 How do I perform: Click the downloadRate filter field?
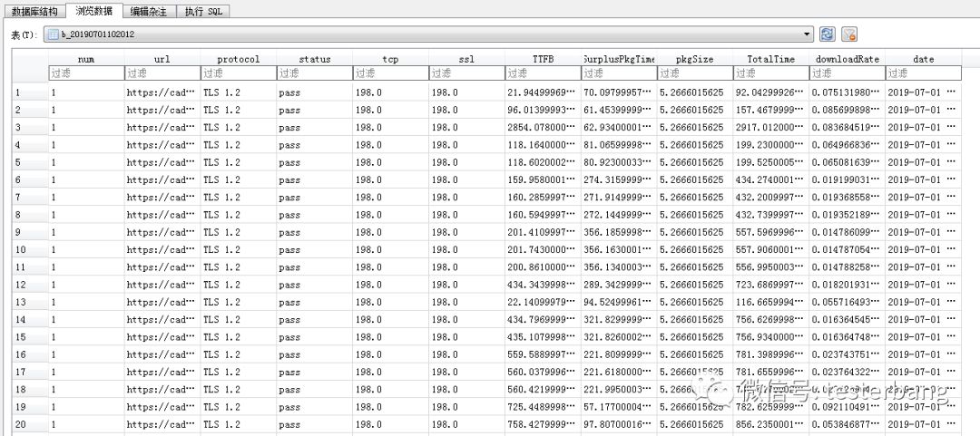[848, 73]
